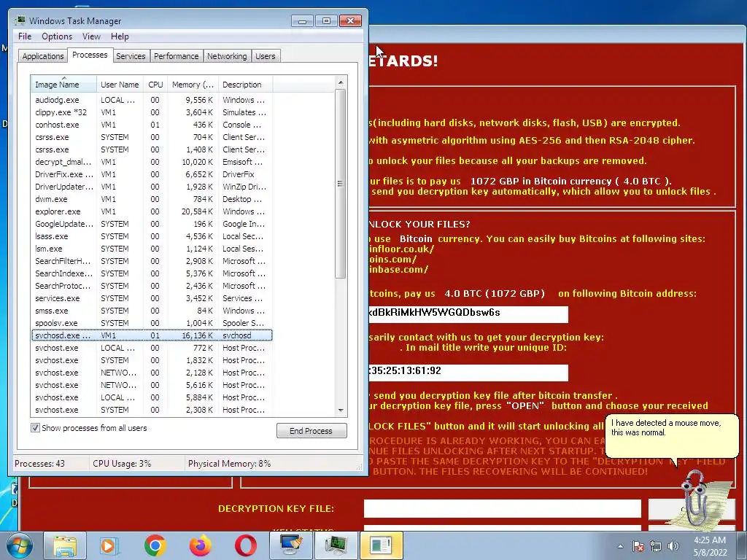Open the Help menu
747x560 pixels.
(x=120, y=36)
